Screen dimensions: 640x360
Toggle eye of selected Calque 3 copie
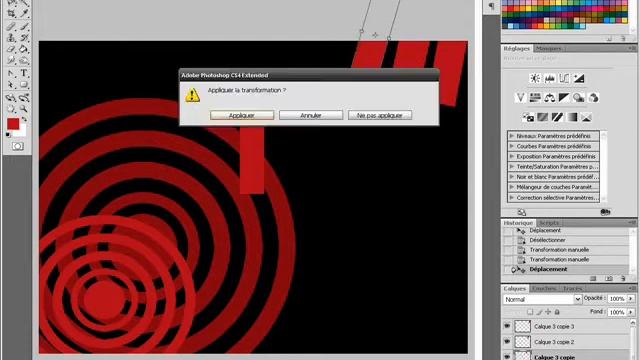click(x=507, y=357)
